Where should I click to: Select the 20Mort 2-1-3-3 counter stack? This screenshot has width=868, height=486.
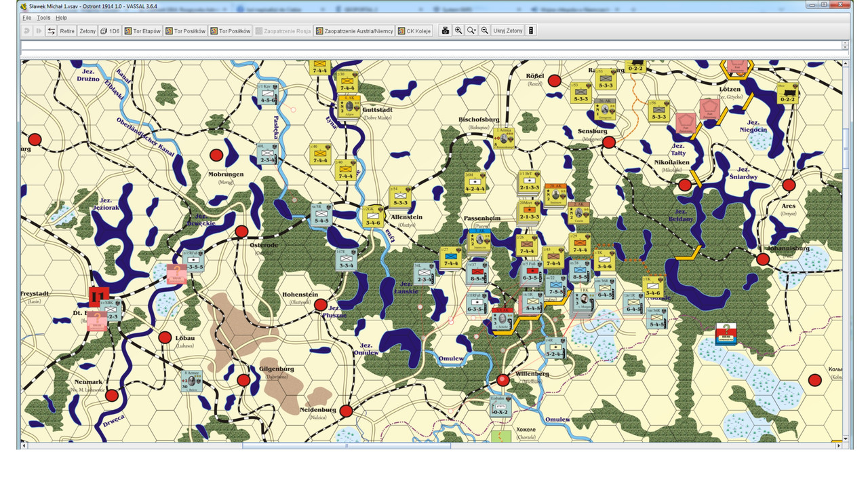[529, 212]
